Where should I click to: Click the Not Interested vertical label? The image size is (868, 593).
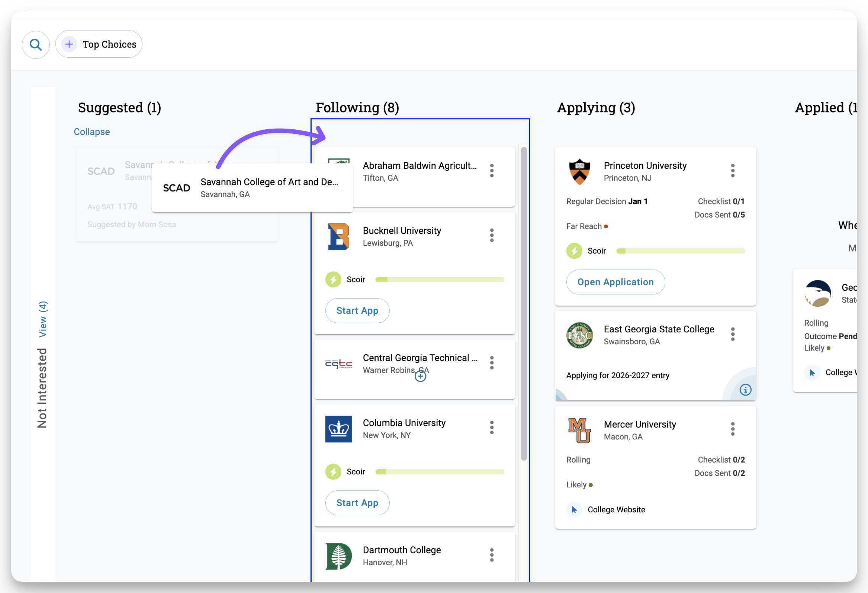42,388
